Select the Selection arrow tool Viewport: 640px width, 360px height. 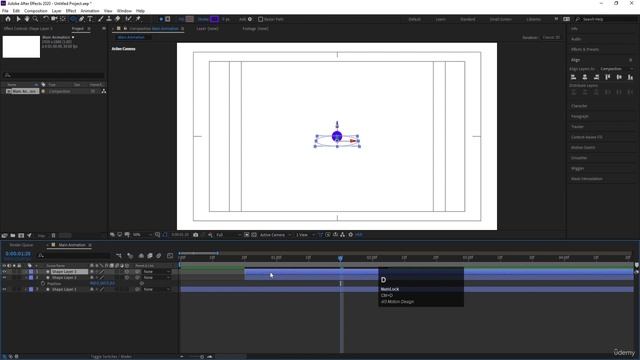click(18, 19)
